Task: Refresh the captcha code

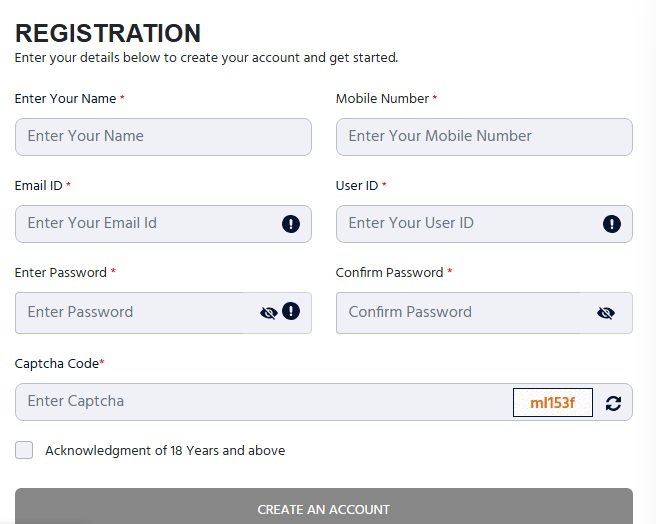Action: coord(613,403)
